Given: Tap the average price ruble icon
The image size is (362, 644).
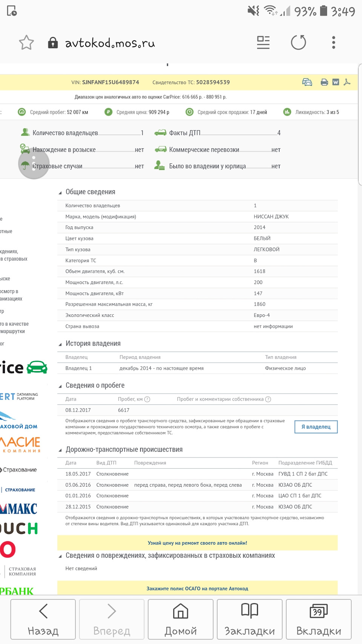Looking at the screenshot, I should (108, 112).
